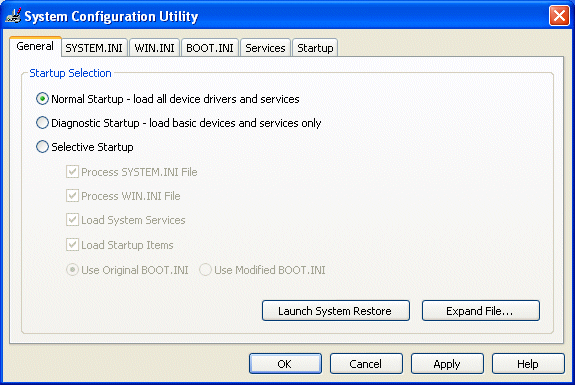Switch to the BOOT.INI tab
Image resolution: width=575 pixels, height=385 pixels.
[210, 48]
